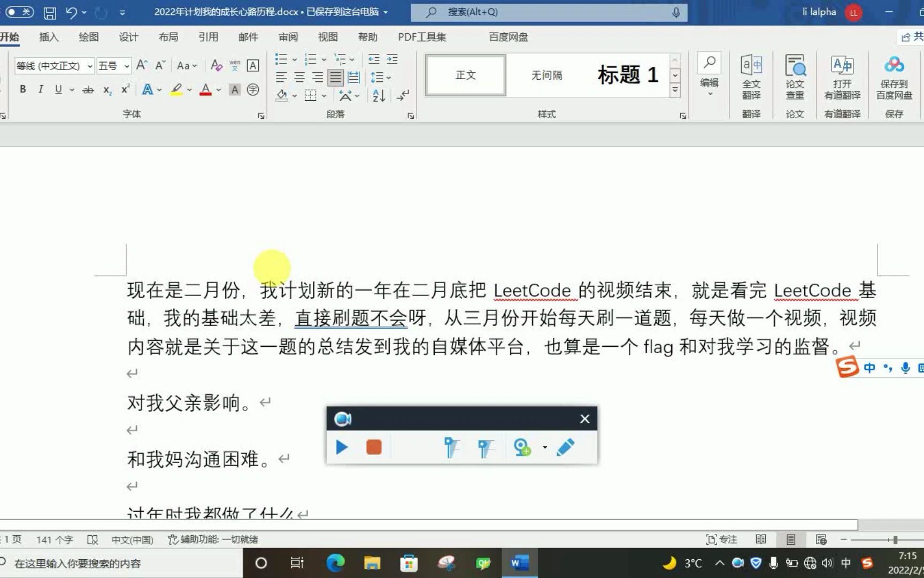This screenshot has height=578, width=924.
Task: Increase paragraph indent
Action: coord(392,59)
